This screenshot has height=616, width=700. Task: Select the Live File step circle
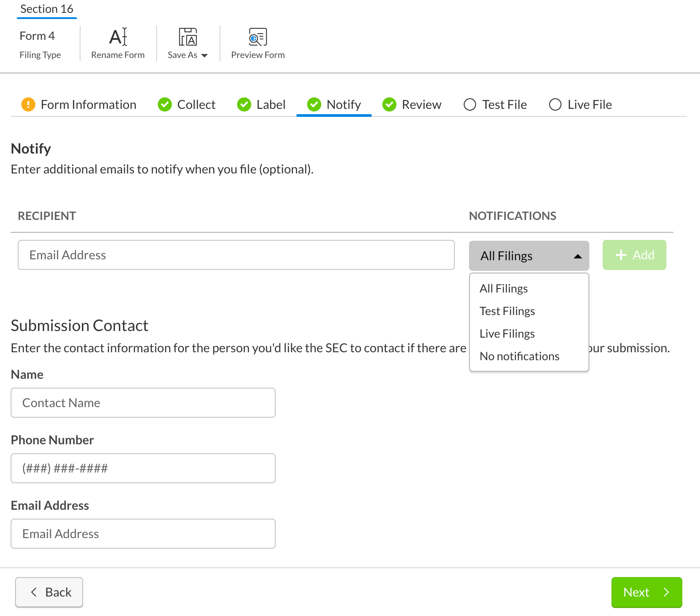(555, 104)
